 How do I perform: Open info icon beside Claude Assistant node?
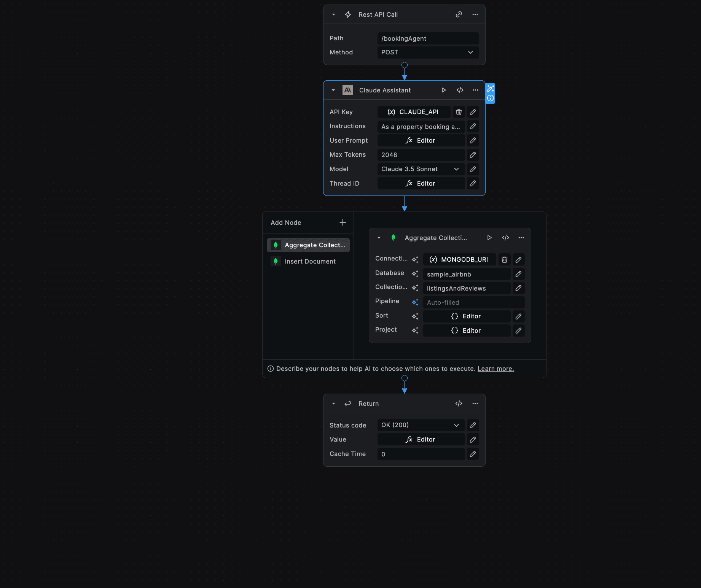(490, 98)
